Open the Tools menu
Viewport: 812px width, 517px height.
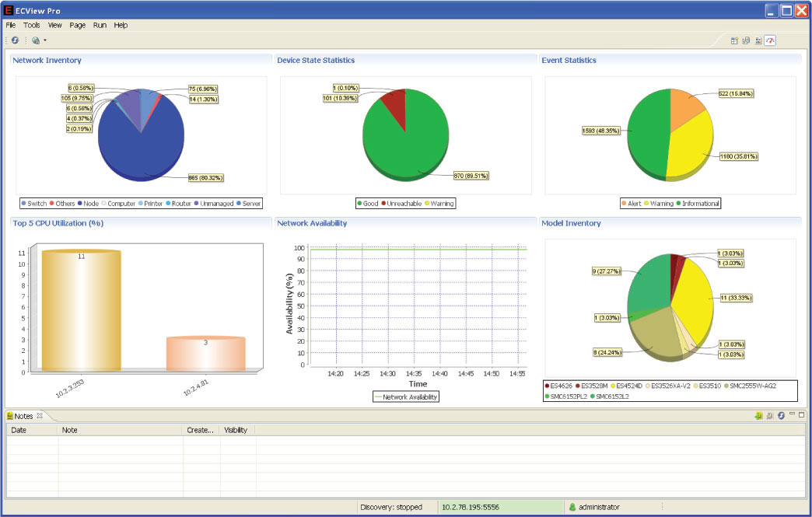[32, 25]
